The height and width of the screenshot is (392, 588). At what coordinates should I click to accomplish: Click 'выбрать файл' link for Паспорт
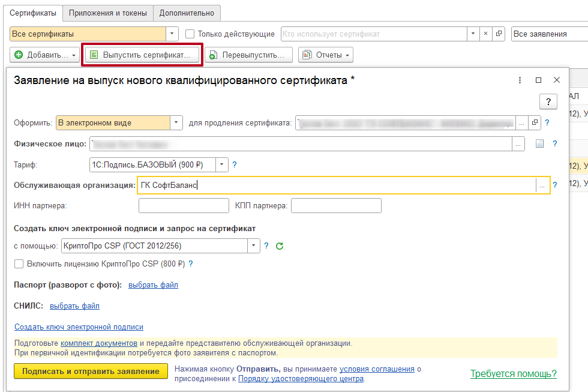pyautogui.click(x=153, y=285)
